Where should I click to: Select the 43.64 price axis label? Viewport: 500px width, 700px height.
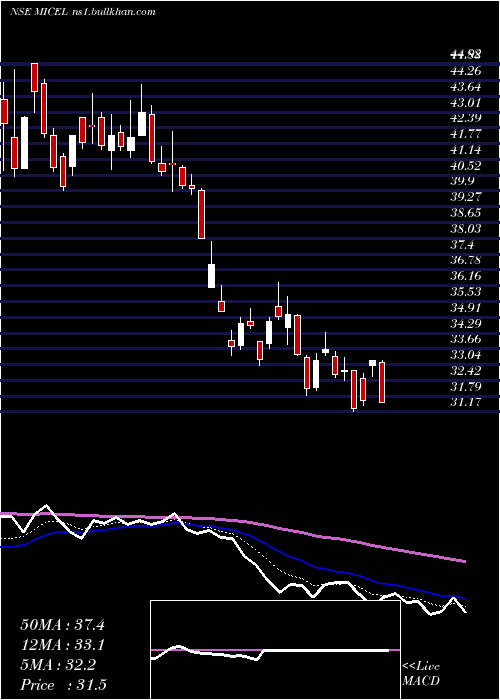(x=466, y=87)
